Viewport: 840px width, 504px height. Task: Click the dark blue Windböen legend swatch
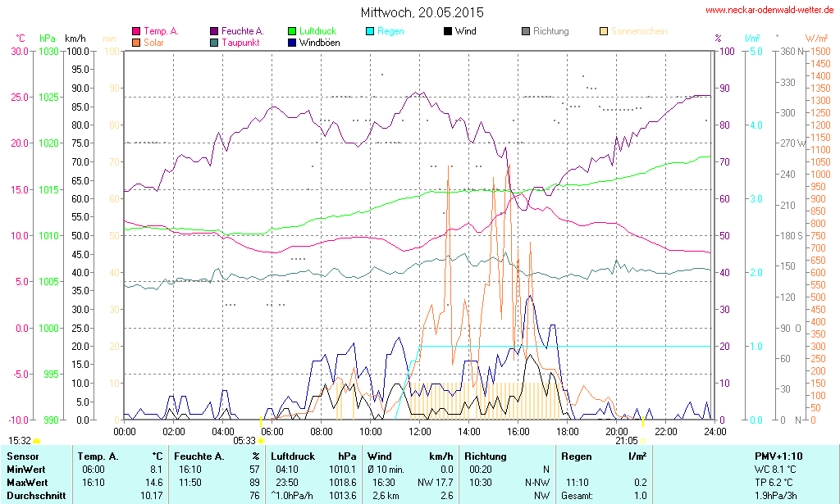tap(293, 43)
